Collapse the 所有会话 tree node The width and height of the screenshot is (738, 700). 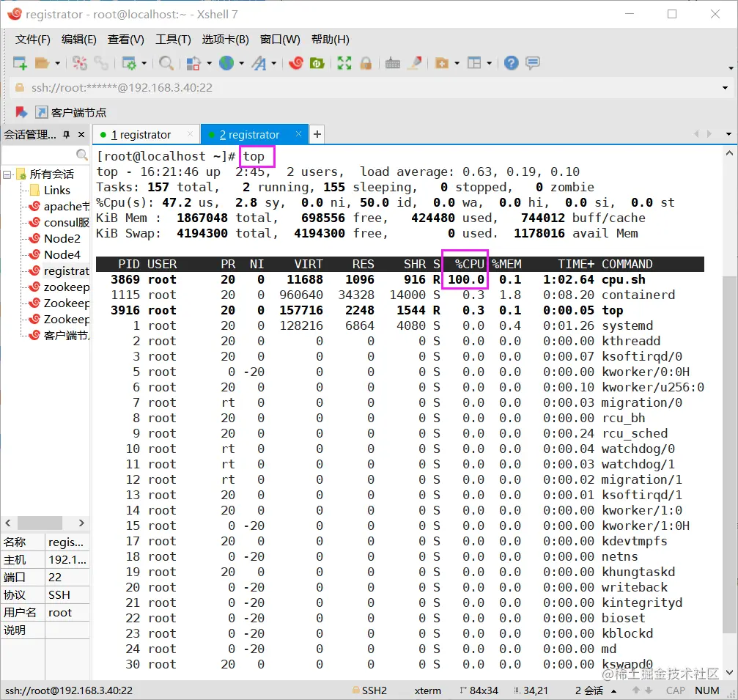point(7,174)
